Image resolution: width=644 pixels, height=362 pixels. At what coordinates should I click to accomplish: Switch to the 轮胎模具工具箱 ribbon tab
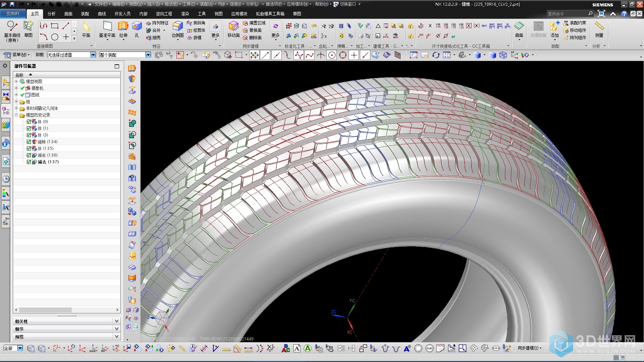270,14
